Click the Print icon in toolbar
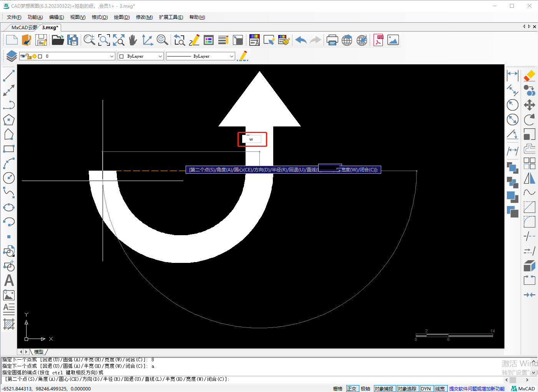The image size is (538, 392). pyautogui.click(x=332, y=40)
